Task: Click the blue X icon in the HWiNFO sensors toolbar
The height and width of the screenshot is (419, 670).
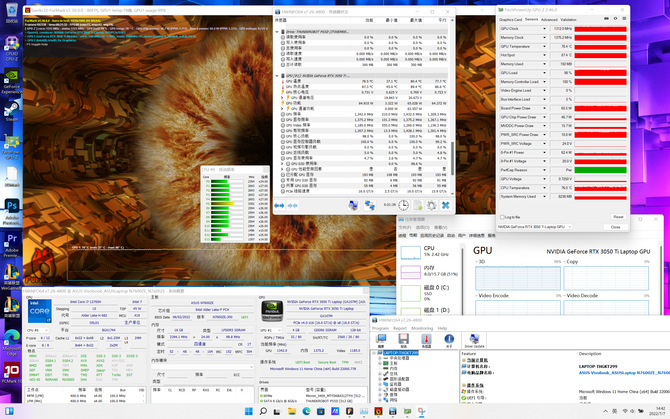Action: coord(445,205)
